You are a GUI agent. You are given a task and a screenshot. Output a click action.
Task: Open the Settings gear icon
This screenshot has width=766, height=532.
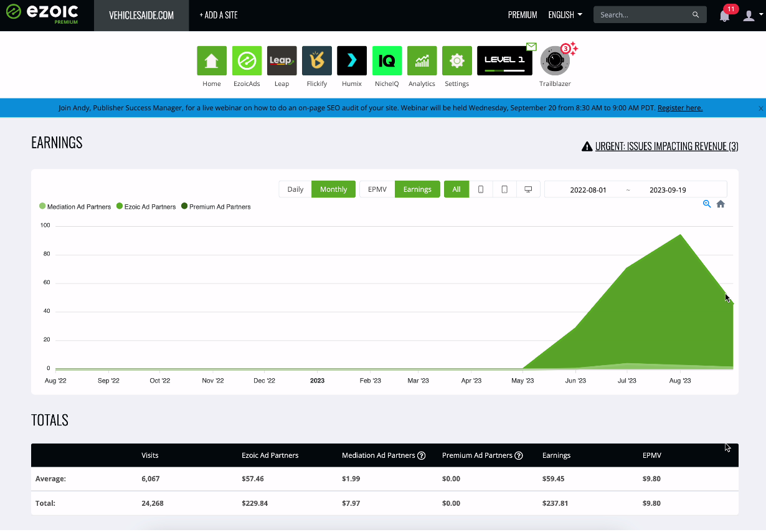click(x=456, y=60)
